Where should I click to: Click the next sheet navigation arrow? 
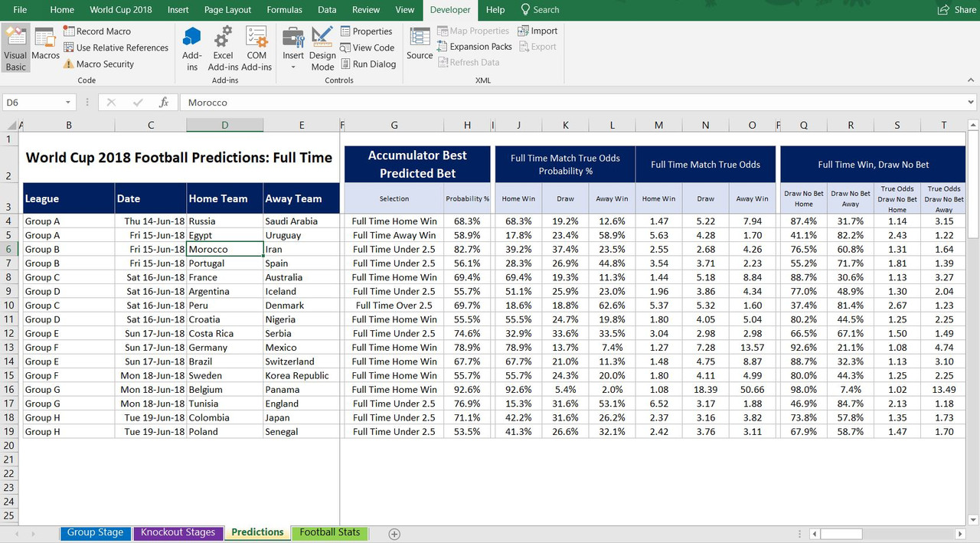tap(33, 534)
